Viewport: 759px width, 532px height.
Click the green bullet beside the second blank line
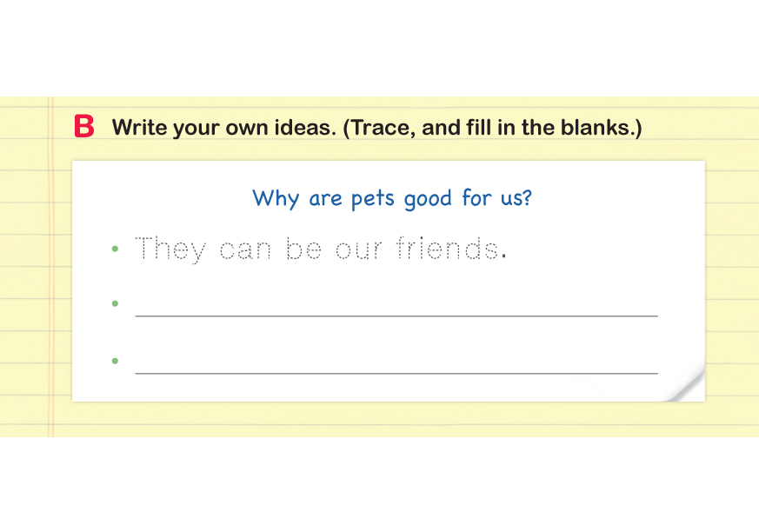coord(115,360)
